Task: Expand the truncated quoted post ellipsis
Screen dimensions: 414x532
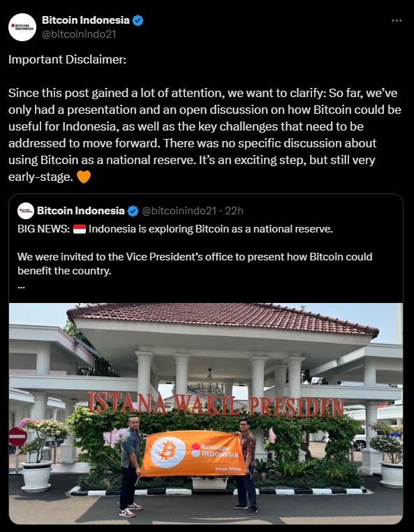Action: (x=21, y=286)
